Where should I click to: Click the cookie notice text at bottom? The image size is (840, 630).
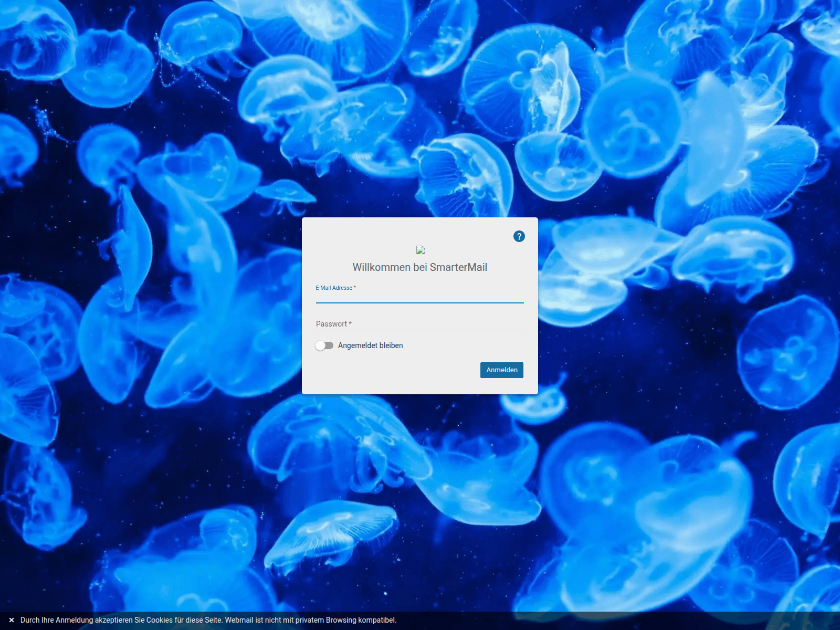click(x=208, y=620)
